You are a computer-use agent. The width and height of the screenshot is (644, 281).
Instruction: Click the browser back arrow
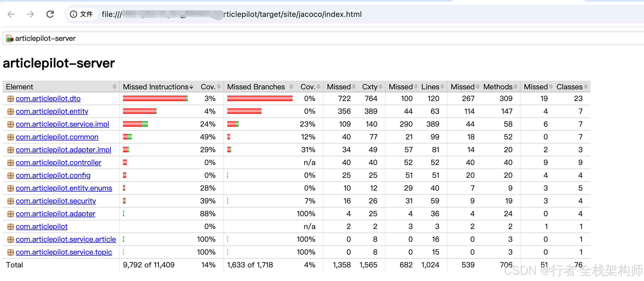tap(11, 14)
